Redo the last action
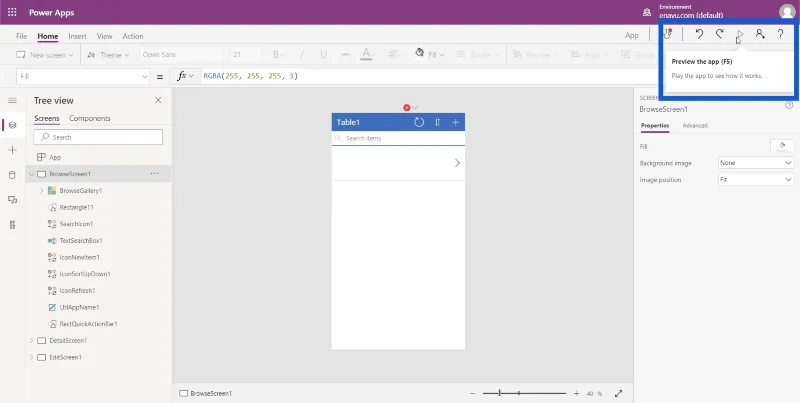 pyautogui.click(x=719, y=34)
